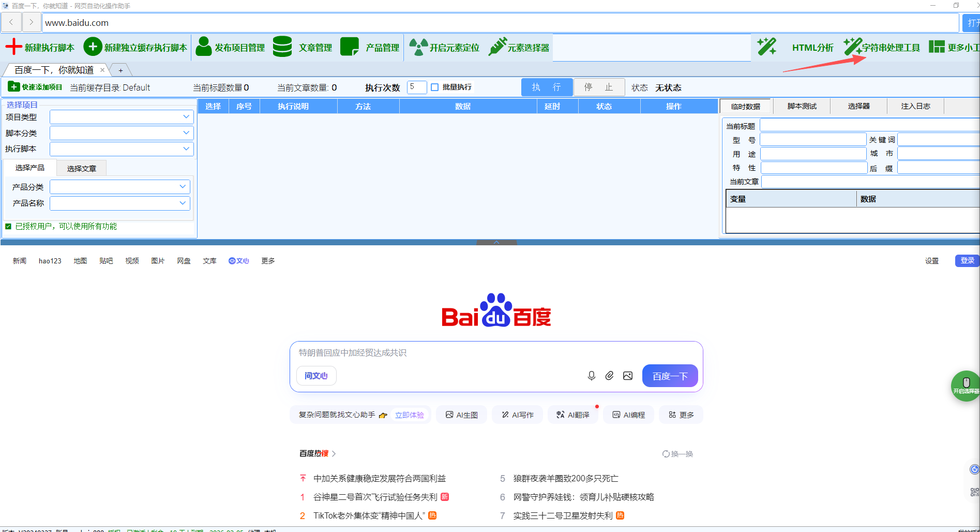Switch to the 选择文章 tab
Screen dimensions: 980x532
click(81, 168)
